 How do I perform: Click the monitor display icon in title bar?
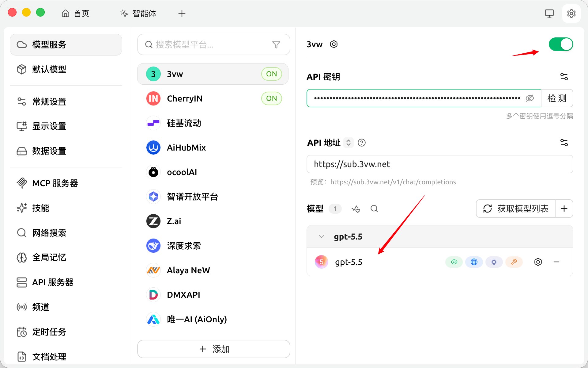pyautogui.click(x=549, y=13)
